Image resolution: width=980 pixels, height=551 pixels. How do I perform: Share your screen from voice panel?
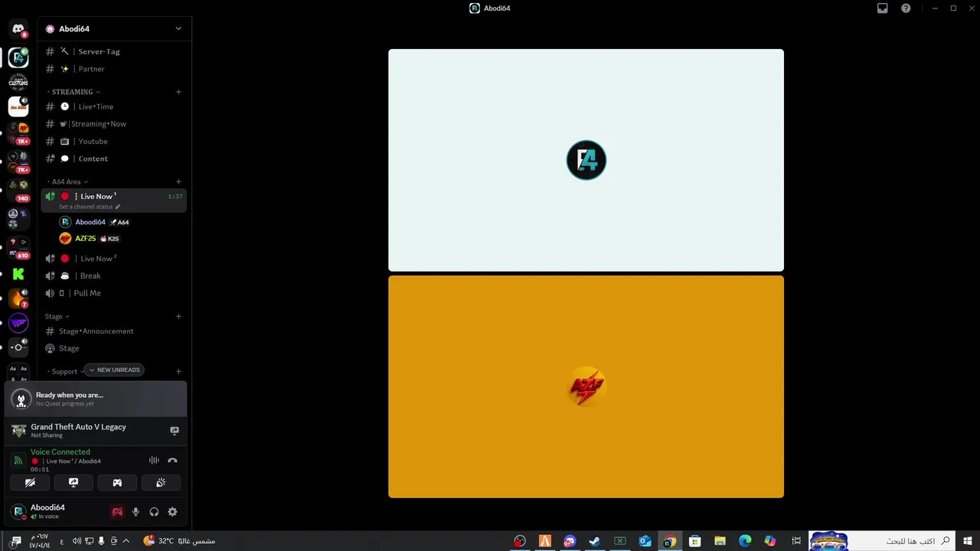point(73,483)
